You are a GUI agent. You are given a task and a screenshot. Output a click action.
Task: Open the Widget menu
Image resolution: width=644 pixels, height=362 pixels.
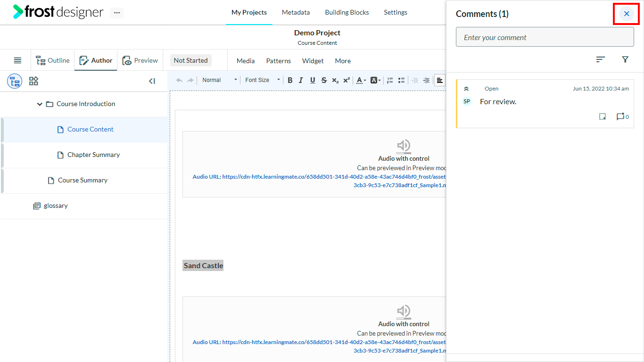pos(313,61)
